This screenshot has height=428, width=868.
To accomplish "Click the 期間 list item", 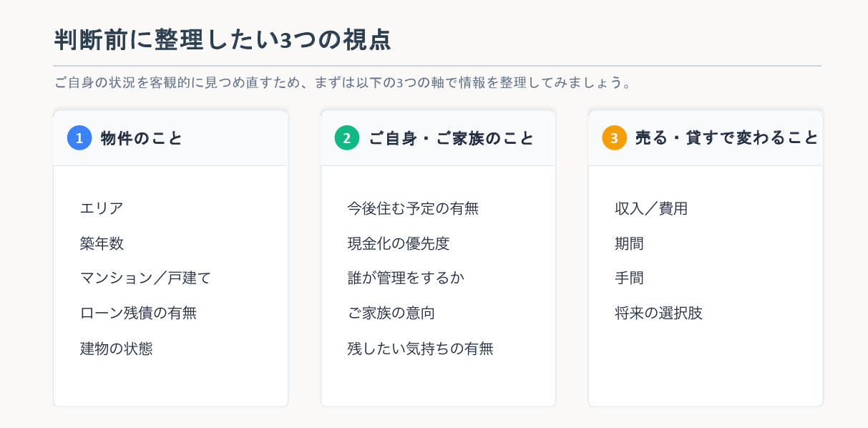I will (x=630, y=243).
